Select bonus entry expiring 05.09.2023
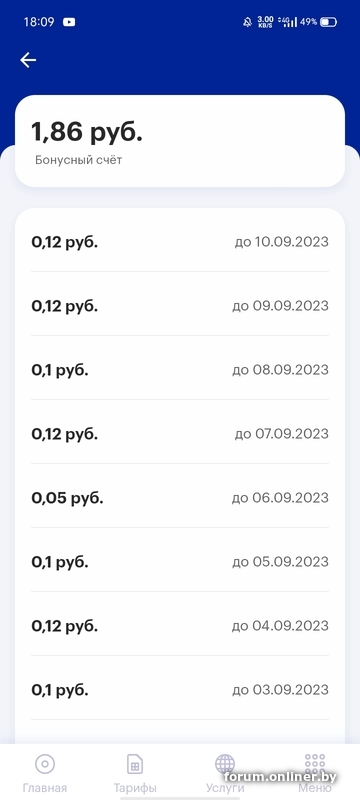Screen dimensions: 360x800 180,562
